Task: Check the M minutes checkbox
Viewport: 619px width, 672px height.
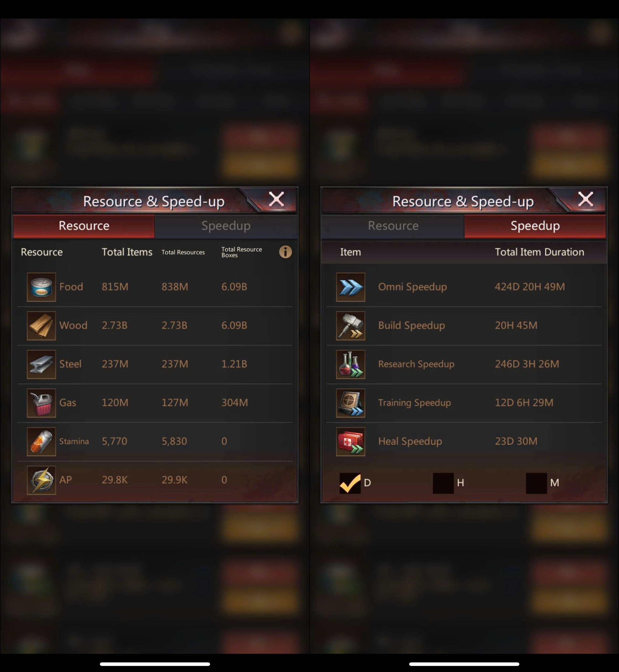Action: [536, 483]
